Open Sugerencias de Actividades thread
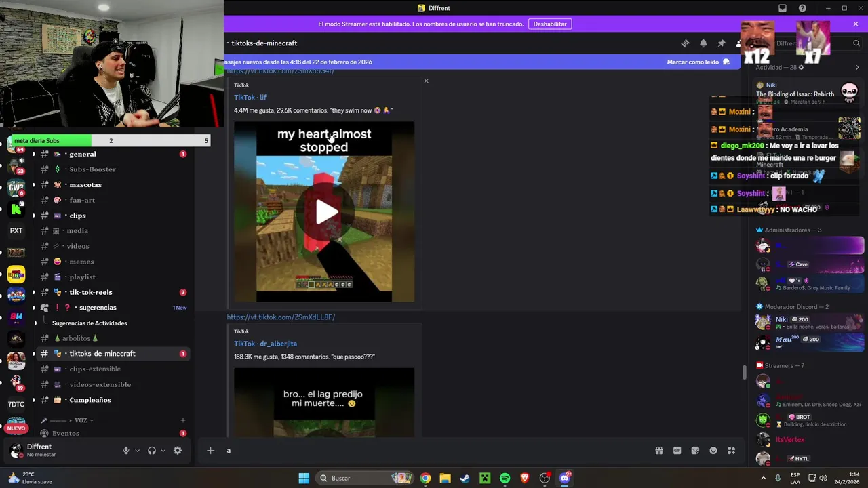Image resolution: width=868 pixels, height=488 pixels. pyautogui.click(x=90, y=323)
